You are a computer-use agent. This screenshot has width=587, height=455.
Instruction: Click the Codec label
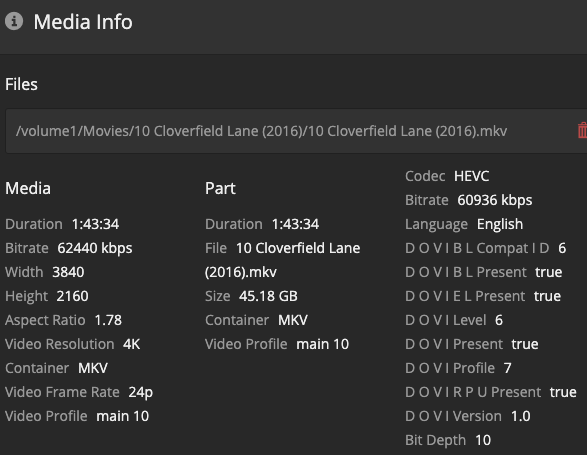point(425,176)
